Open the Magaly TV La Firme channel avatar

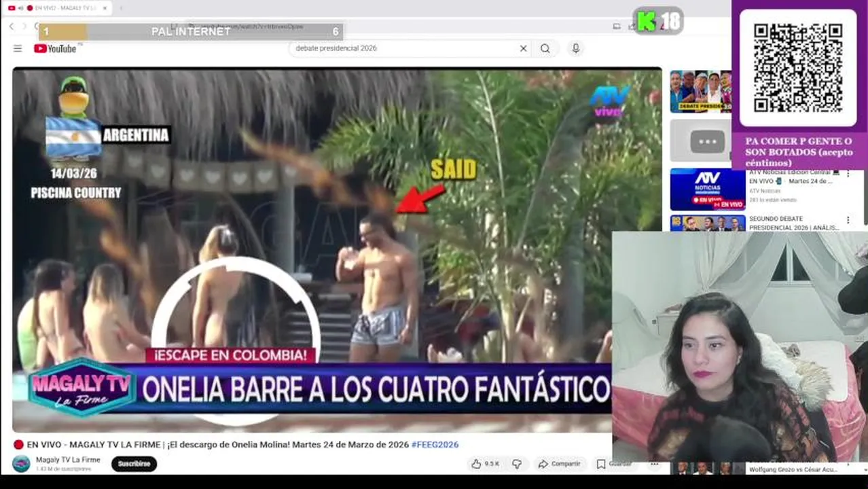21,464
